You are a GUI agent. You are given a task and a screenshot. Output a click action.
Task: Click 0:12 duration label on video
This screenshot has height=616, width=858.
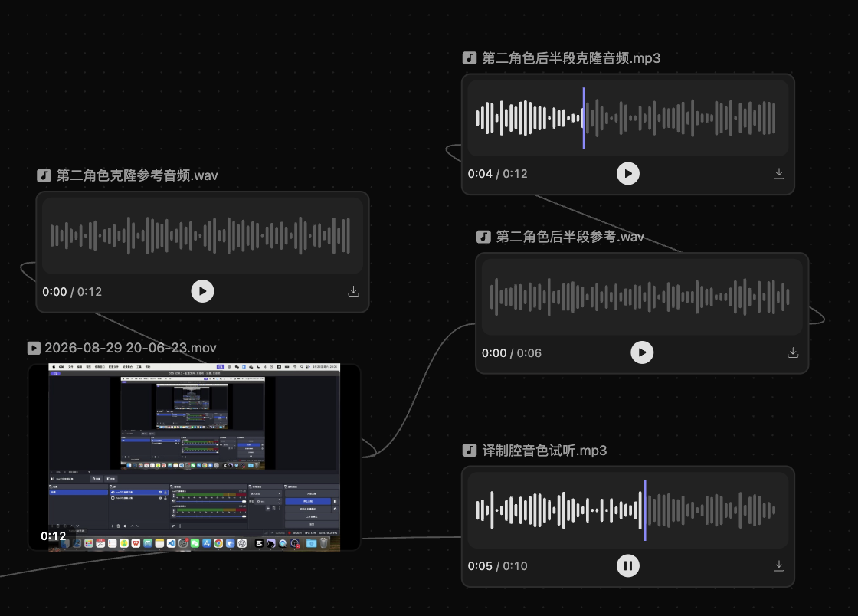53,536
